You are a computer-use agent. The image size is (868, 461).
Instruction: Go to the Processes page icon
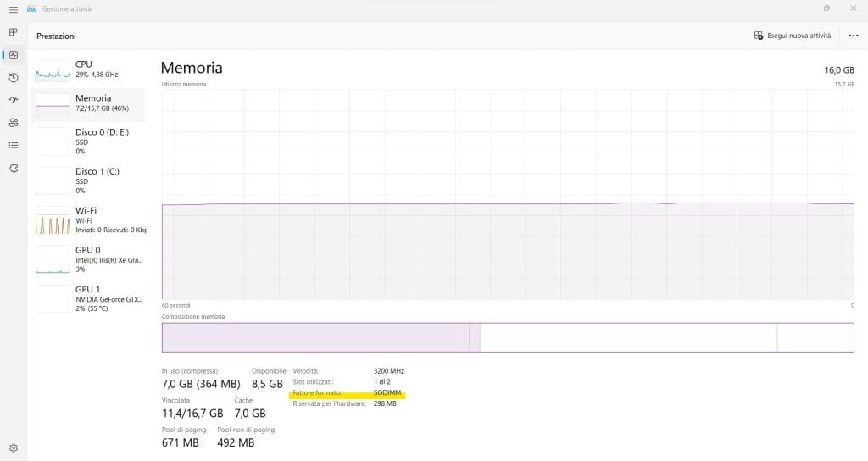pyautogui.click(x=13, y=32)
